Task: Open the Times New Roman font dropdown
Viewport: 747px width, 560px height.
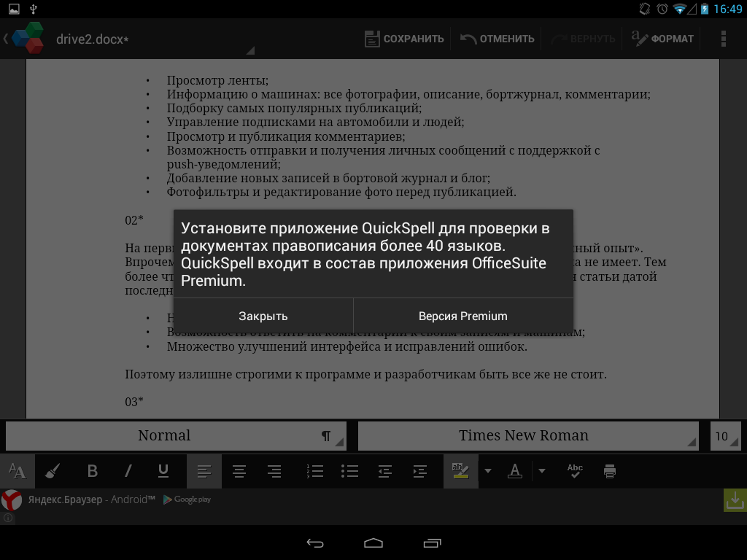Action: 528,436
